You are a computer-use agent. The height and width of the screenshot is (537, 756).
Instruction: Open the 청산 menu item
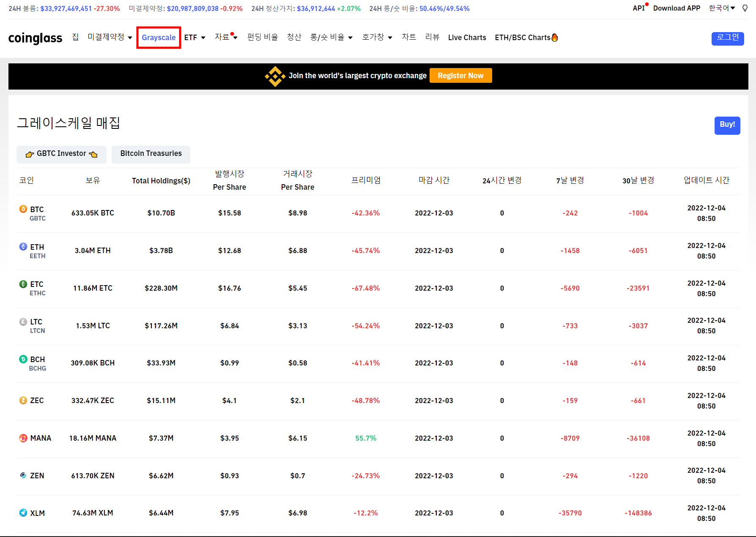(x=294, y=37)
